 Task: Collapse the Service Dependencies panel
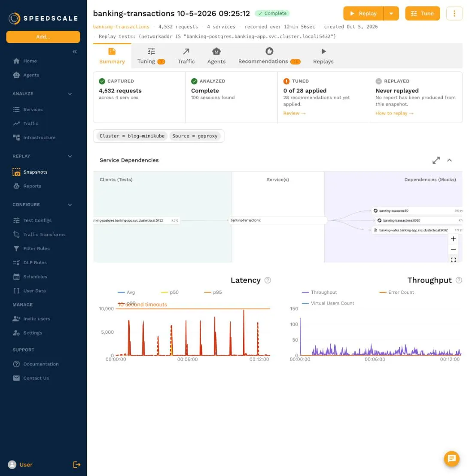coord(449,160)
